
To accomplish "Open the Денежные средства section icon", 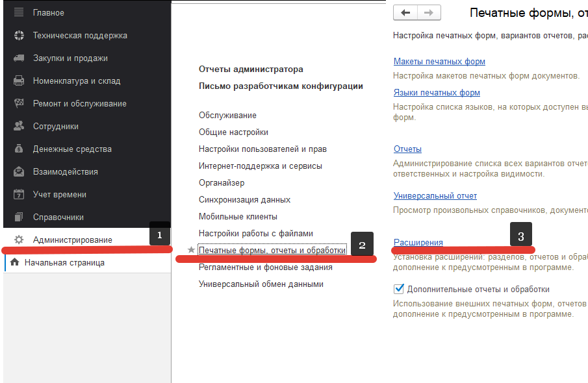I will 18,149.
